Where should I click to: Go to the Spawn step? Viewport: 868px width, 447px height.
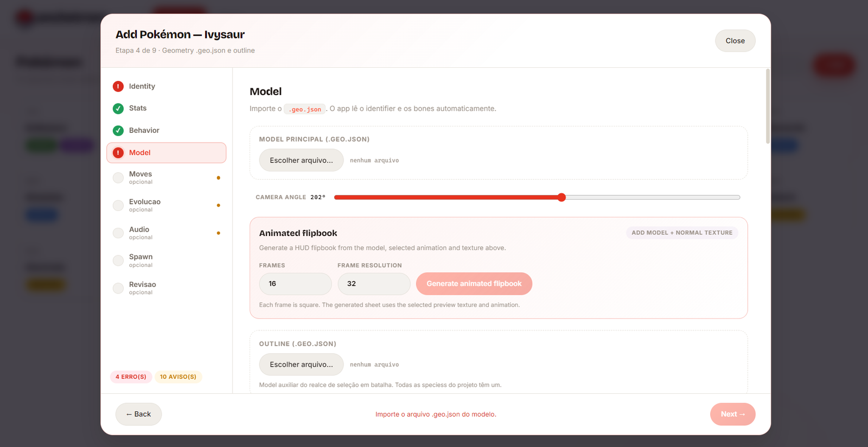(x=167, y=261)
